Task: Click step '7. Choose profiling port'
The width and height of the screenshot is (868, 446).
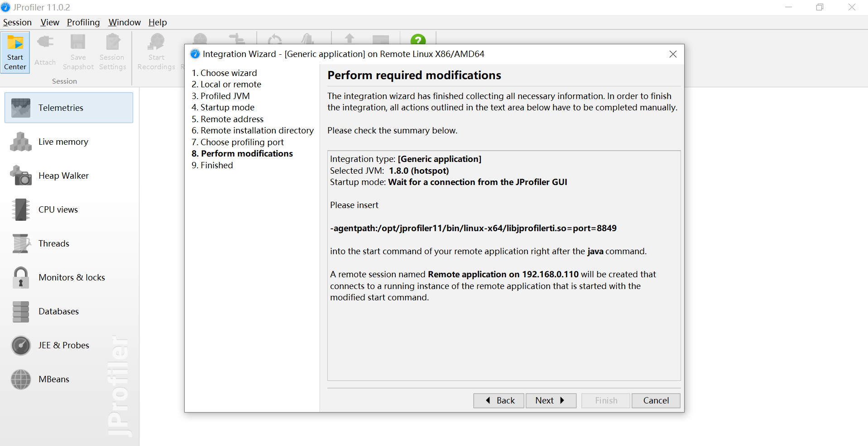Action: click(x=238, y=142)
